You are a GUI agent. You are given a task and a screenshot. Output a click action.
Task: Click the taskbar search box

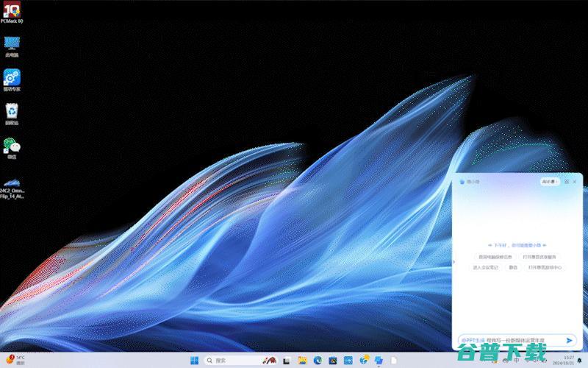[232, 361]
